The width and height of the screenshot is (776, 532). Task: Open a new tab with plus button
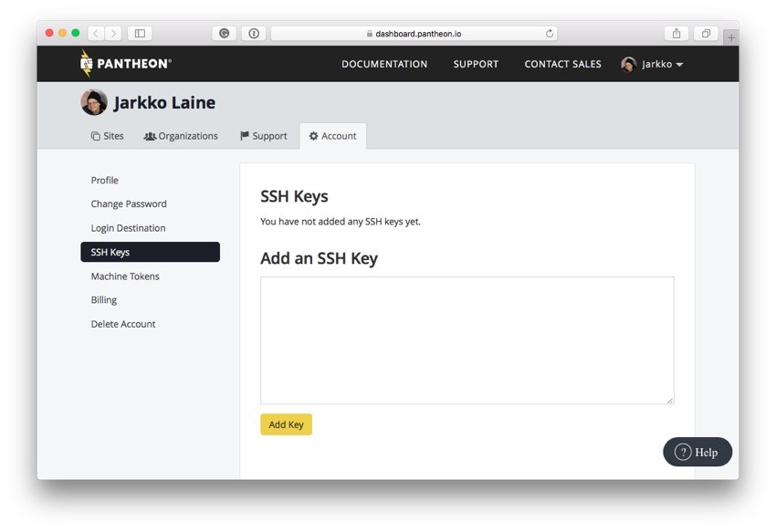click(x=731, y=37)
